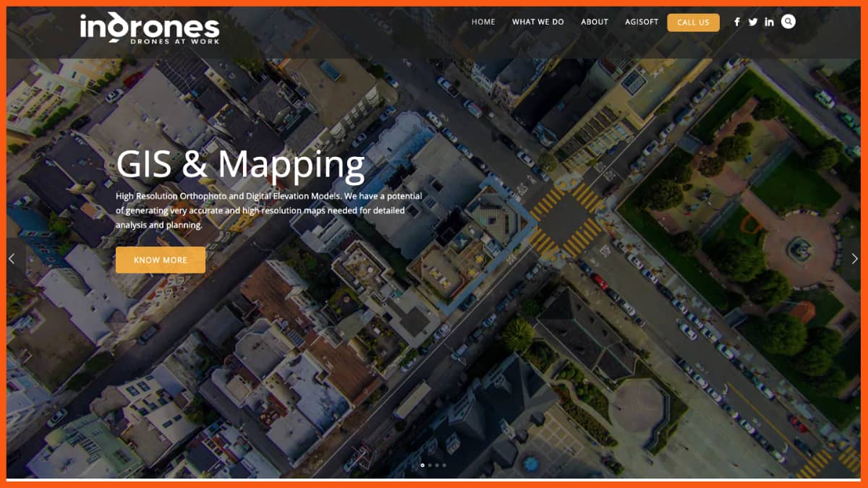Click the search magnifier icon
This screenshot has width=868, height=488.
click(788, 22)
